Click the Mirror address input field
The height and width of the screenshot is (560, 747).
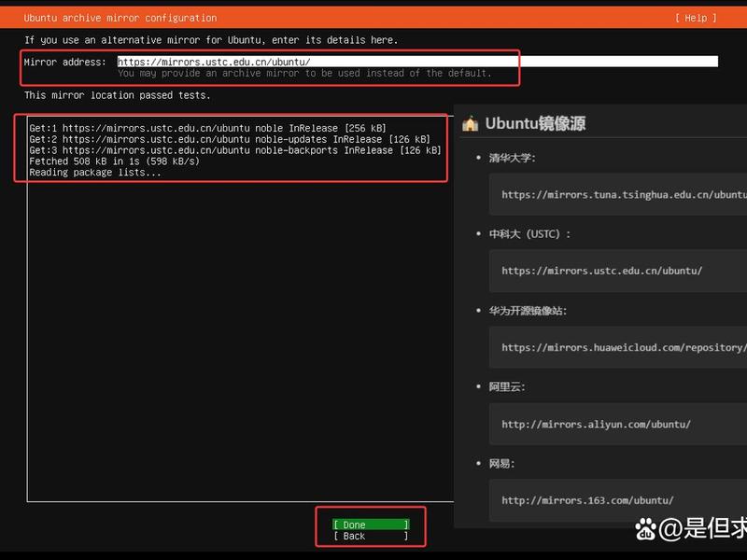click(x=417, y=62)
